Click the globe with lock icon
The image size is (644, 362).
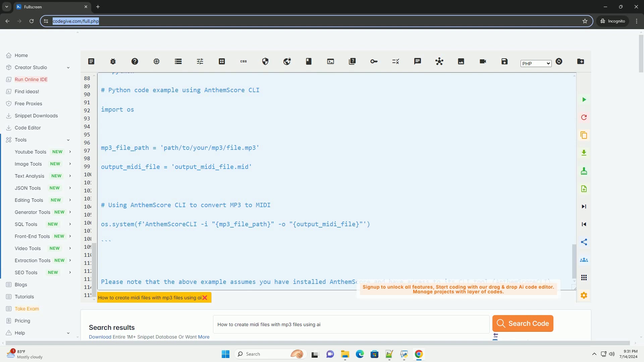287,61
